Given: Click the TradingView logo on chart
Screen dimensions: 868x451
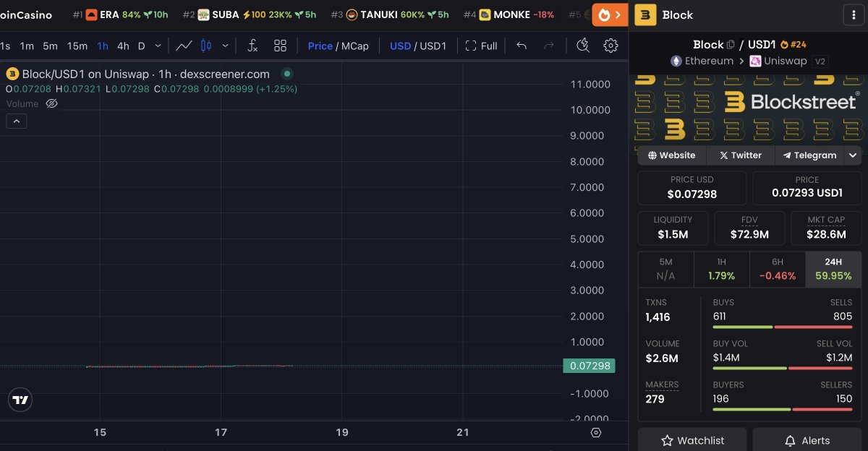Looking at the screenshot, I should [x=20, y=400].
